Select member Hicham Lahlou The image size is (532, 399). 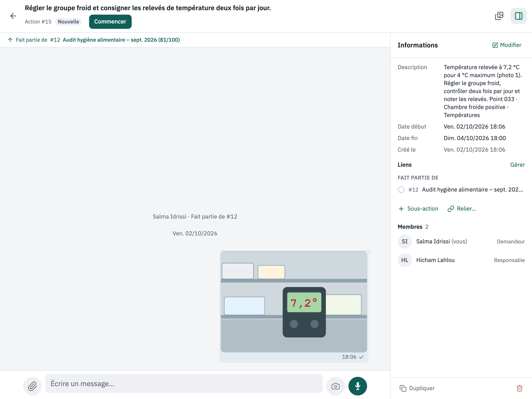pyautogui.click(x=461, y=260)
